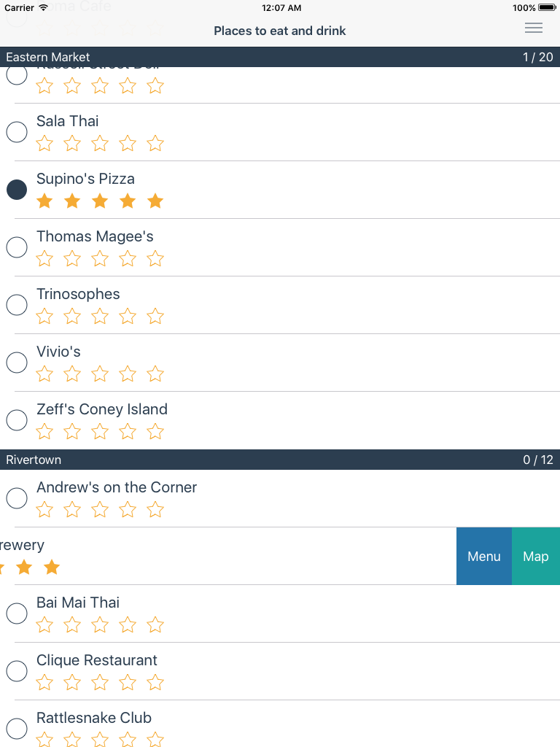
Task: Rate Andrew's on the Corner five stars
Action: (x=155, y=510)
